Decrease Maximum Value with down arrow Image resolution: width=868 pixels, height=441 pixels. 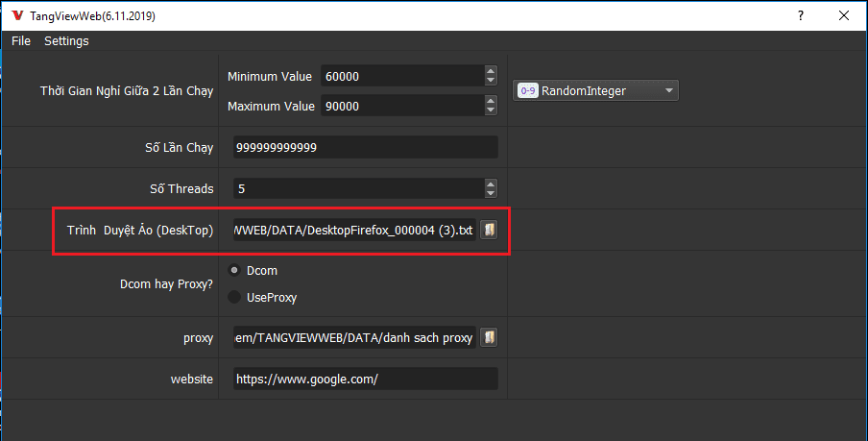[x=491, y=111]
